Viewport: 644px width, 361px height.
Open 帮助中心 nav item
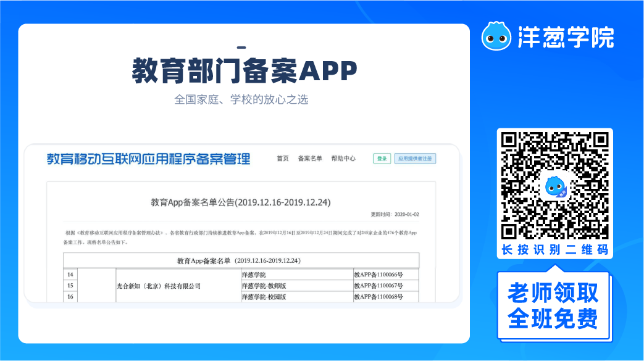click(343, 159)
